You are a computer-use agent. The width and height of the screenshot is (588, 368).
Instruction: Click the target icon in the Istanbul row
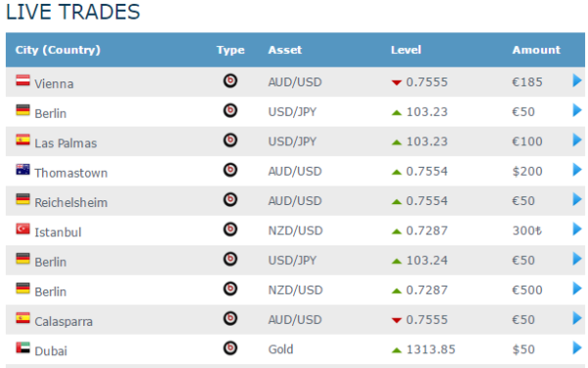click(x=230, y=229)
